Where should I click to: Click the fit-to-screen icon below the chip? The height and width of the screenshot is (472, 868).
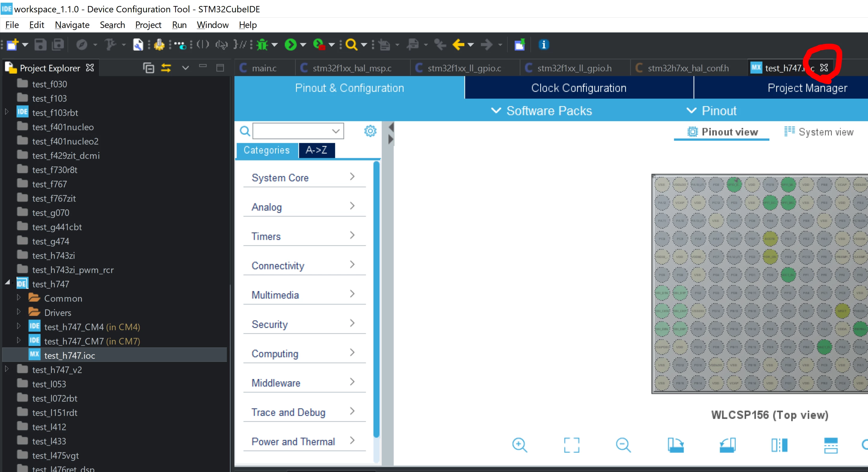pos(571,445)
